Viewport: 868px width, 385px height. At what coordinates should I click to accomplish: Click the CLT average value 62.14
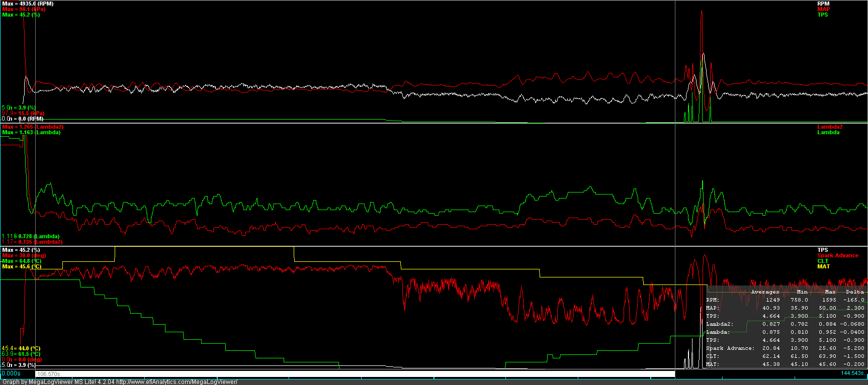[x=771, y=356]
